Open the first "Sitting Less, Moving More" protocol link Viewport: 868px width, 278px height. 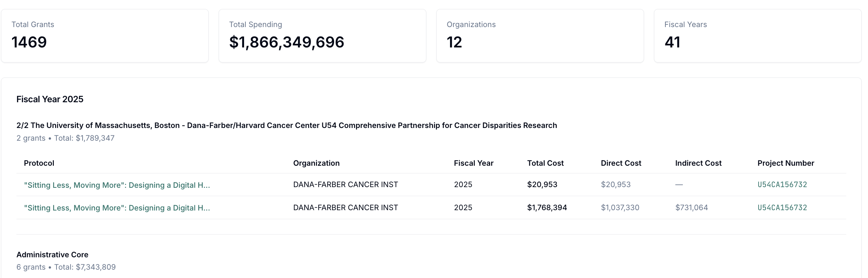(117, 185)
